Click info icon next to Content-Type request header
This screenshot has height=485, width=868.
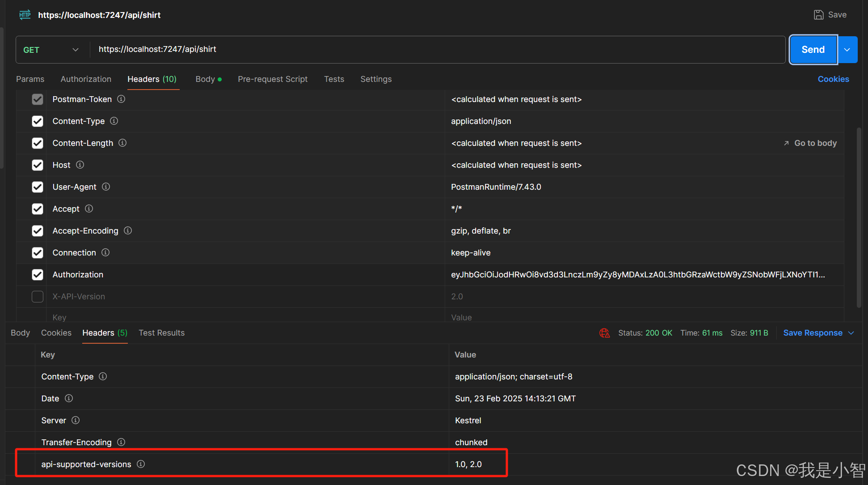[x=114, y=121]
